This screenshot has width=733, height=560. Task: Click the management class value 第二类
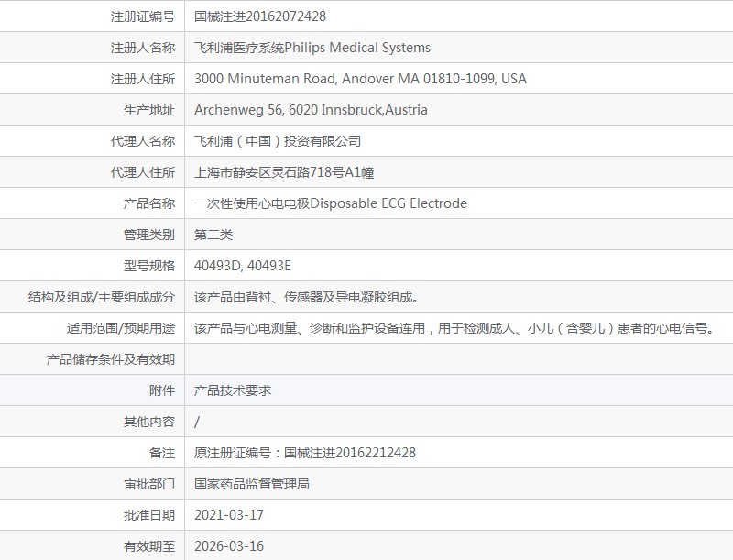point(213,235)
